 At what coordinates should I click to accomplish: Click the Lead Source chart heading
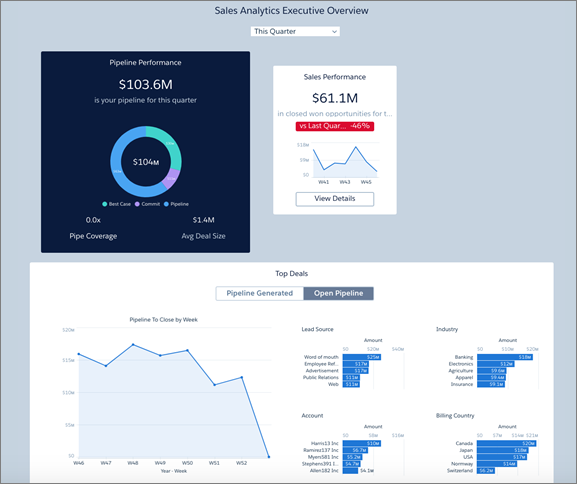click(x=317, y=329)
